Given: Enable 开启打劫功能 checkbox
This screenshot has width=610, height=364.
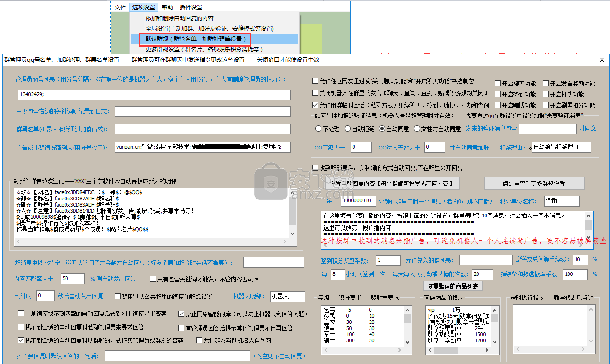Looking at the screenshot, I should pyautogui.click(x=545, y=94).
